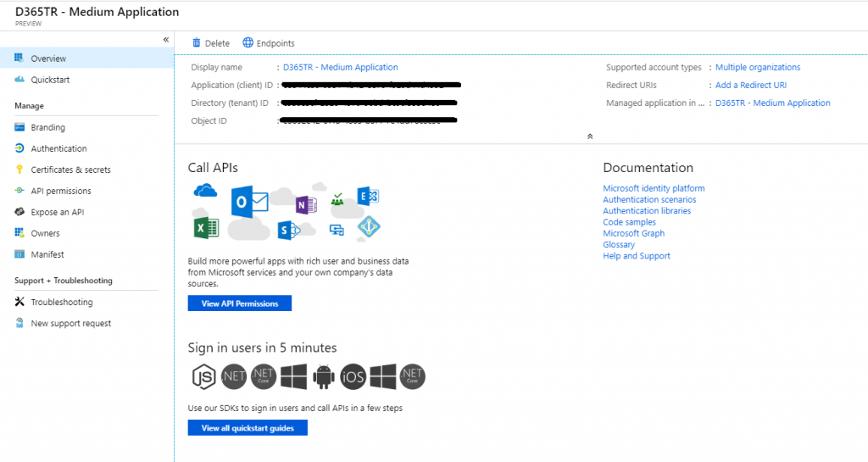Click the Excel icon under Call APIs
This screenshot has width=868, height=462.
(206, 227)
